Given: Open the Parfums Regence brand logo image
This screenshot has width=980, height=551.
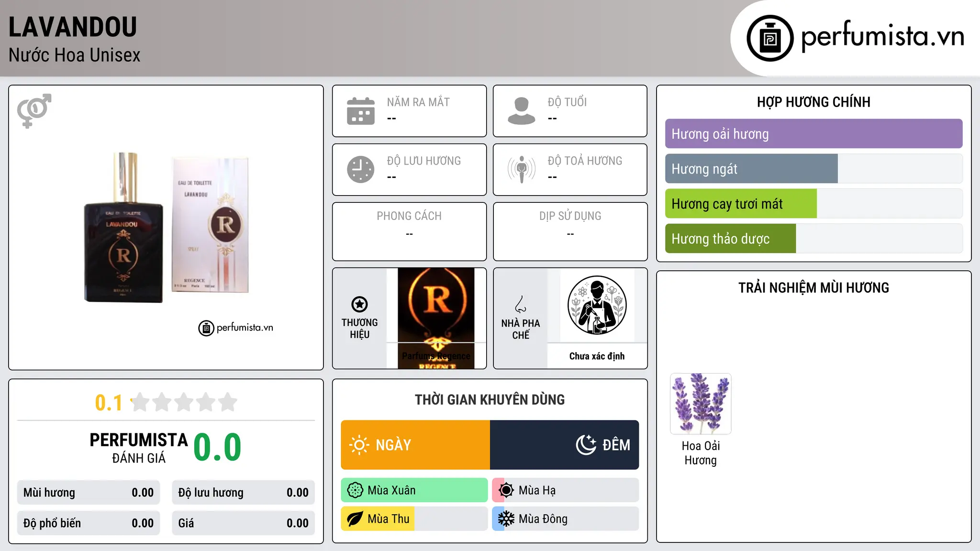Looking at the screenshot, I should click(436, 318).
